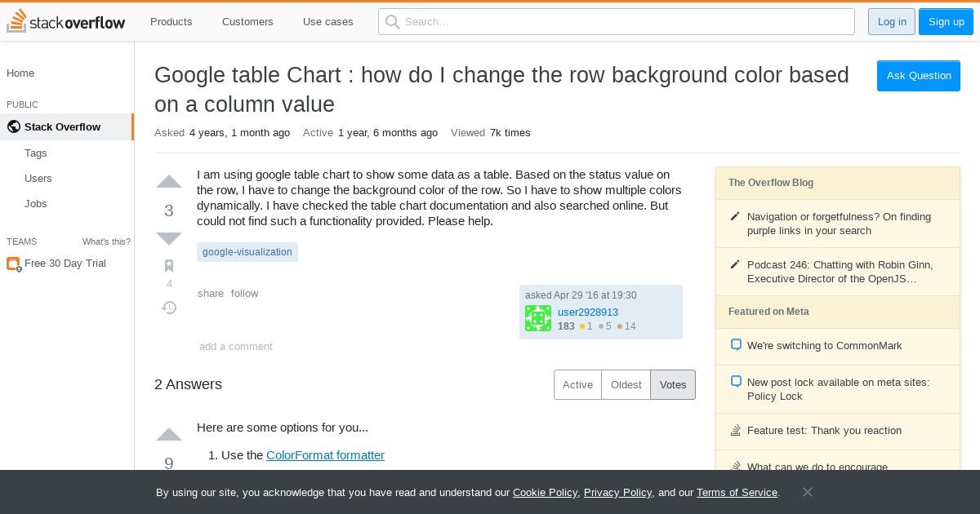Upvote the question

pos(169,182)
